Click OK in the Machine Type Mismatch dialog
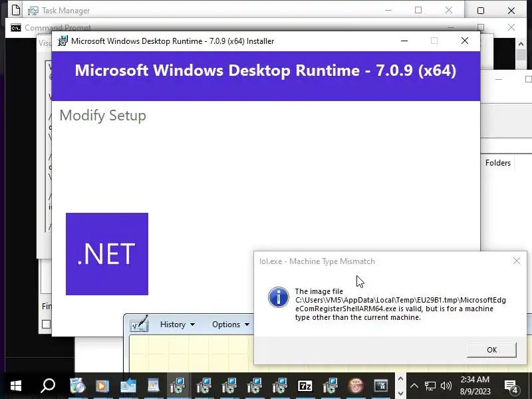Screen dimensions: 532x399 pyautogui.click(x=491, y=350)
